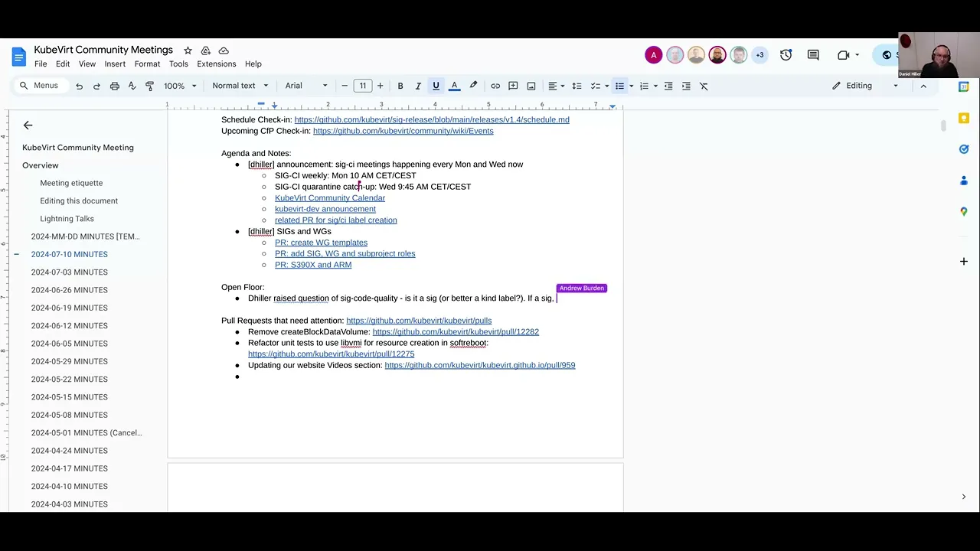Click the move to folder icon
Viewport: 980px width, 551px height.
(x=205, y=51)
